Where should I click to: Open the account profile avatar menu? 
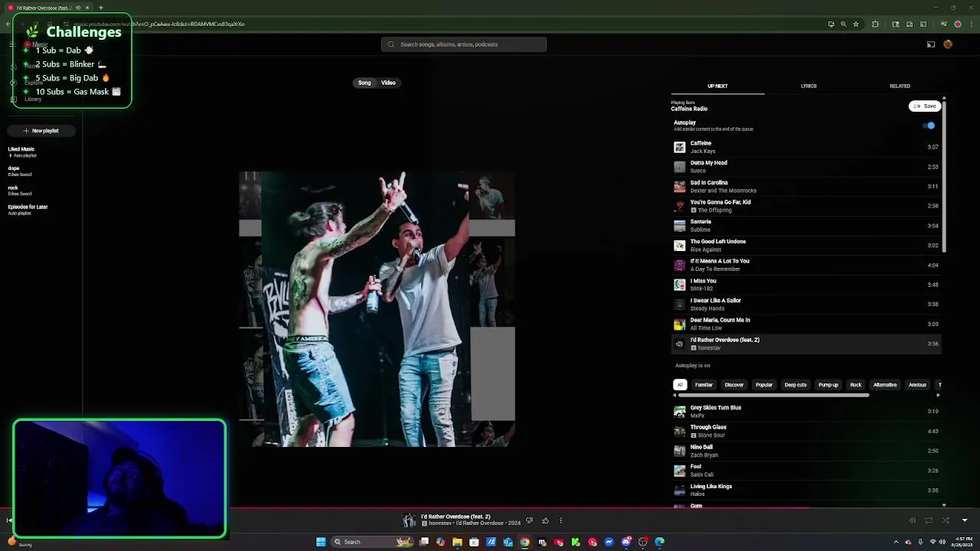pos(948,44)
